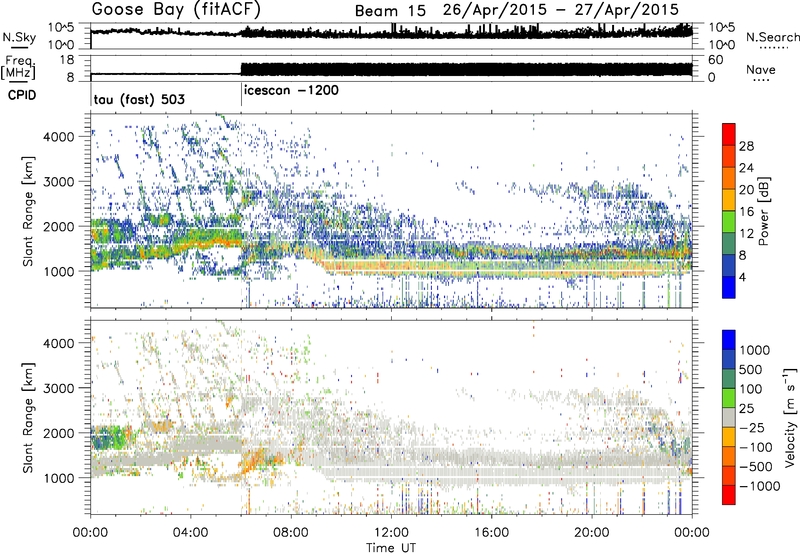Click the 'CPID' row label

(x=22, y=95)
